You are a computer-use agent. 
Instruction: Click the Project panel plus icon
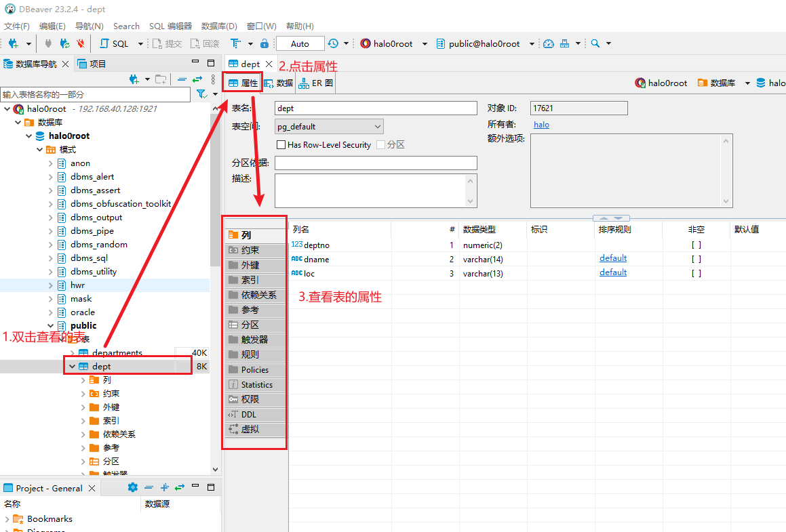pos(164,487)
